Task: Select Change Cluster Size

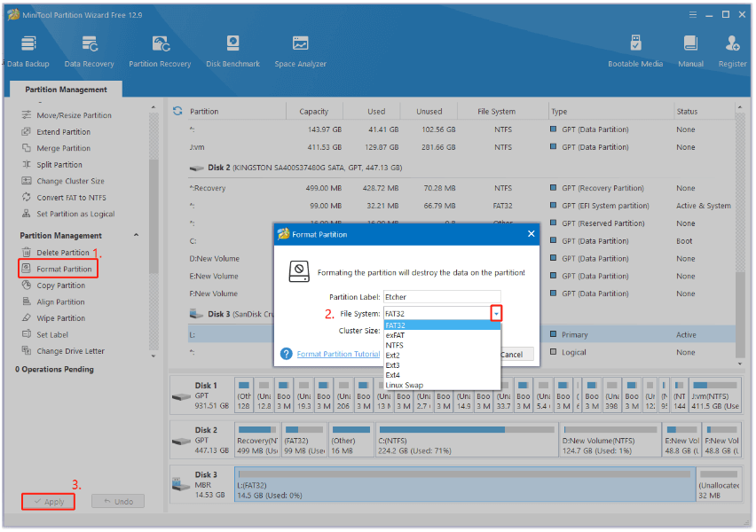Action: [x=63, y=181]
